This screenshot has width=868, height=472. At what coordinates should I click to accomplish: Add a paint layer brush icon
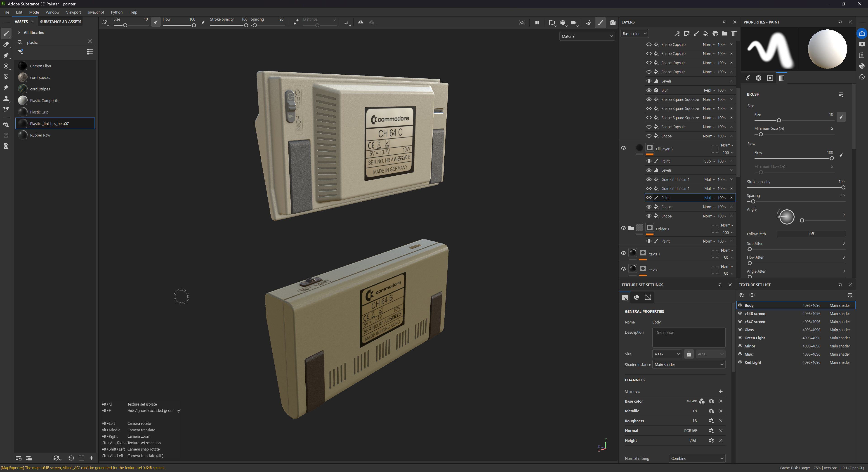click(696, 33)
